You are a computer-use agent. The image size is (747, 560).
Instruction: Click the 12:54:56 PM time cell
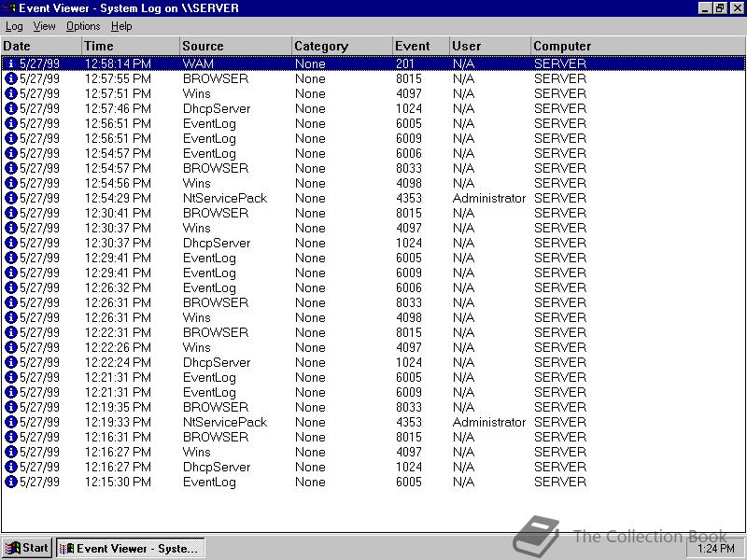tap(118, 183)
